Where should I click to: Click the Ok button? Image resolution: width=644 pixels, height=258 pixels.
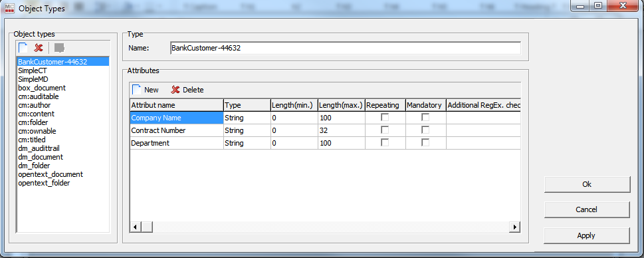(x=587, y=184)
